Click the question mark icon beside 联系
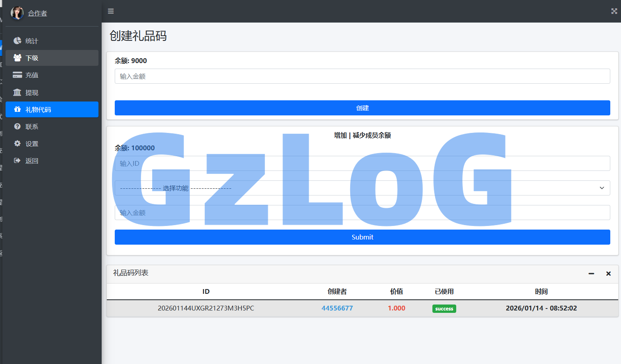This screenshot has height=364, width=621. pyautogui.click(x=17, y=126)
